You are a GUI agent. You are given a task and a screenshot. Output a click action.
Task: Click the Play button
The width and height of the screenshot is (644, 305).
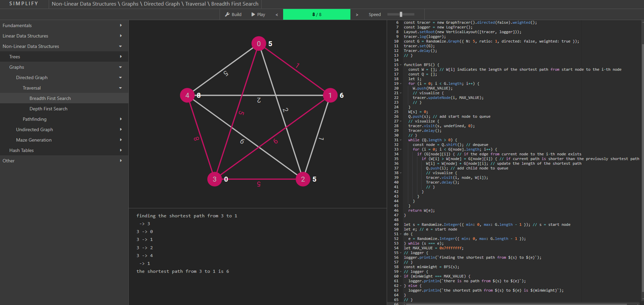258,15
